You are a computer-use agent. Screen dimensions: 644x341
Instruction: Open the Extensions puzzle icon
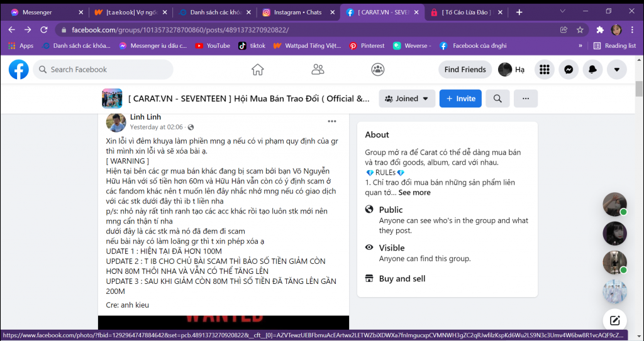pyautogui.click(x=600, y=30)
